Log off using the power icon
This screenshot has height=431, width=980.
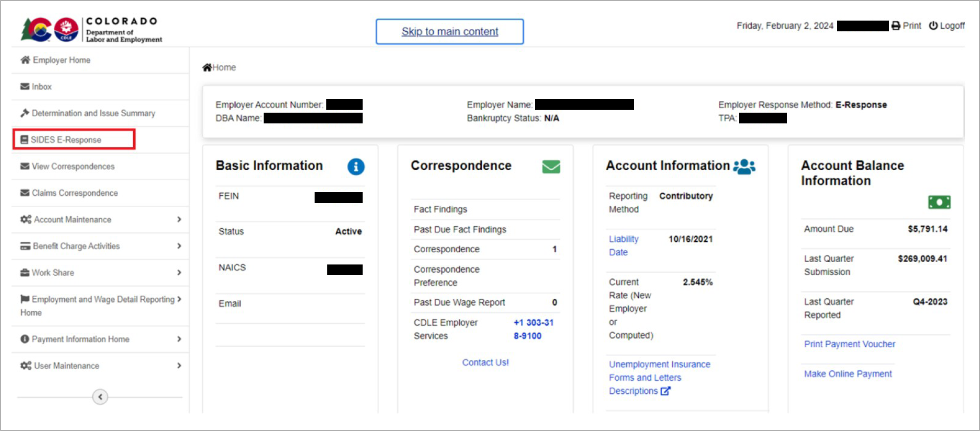[x=933, y=26]
